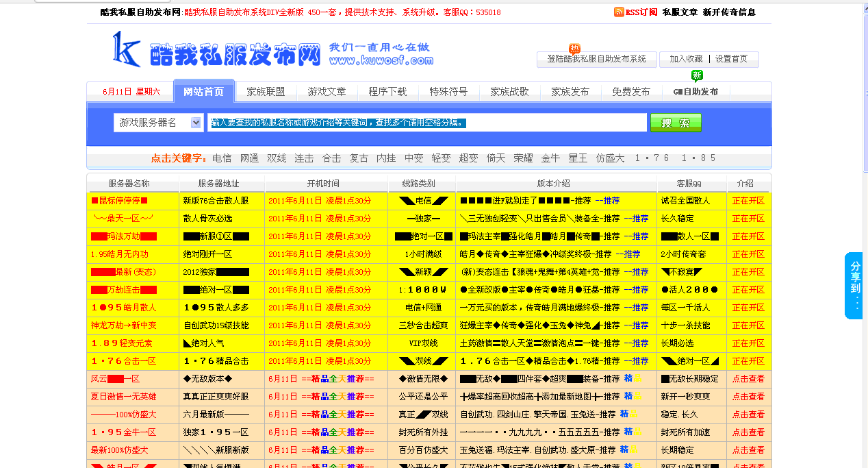Click the RSS订阅 feed icon
This screenshot has width=868, height=468.
pos(620,12)
